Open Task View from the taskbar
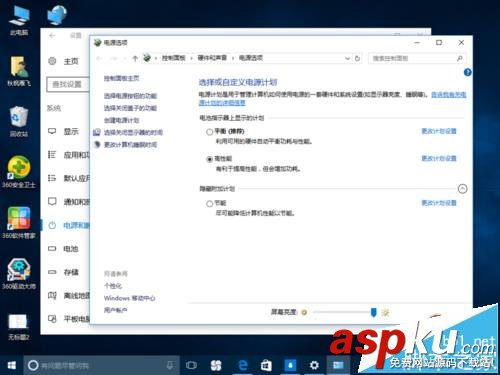This screenshot has height=375, width=500. 191,366
